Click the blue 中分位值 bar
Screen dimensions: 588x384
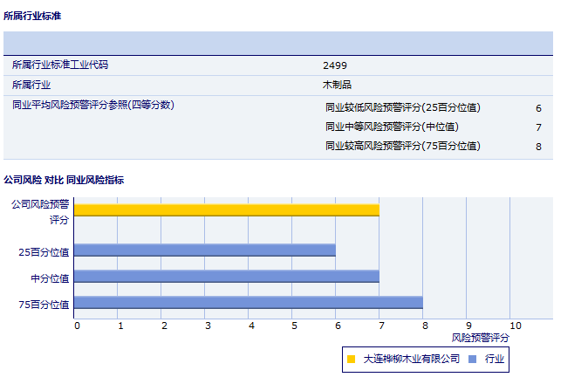tap(227, 277)
